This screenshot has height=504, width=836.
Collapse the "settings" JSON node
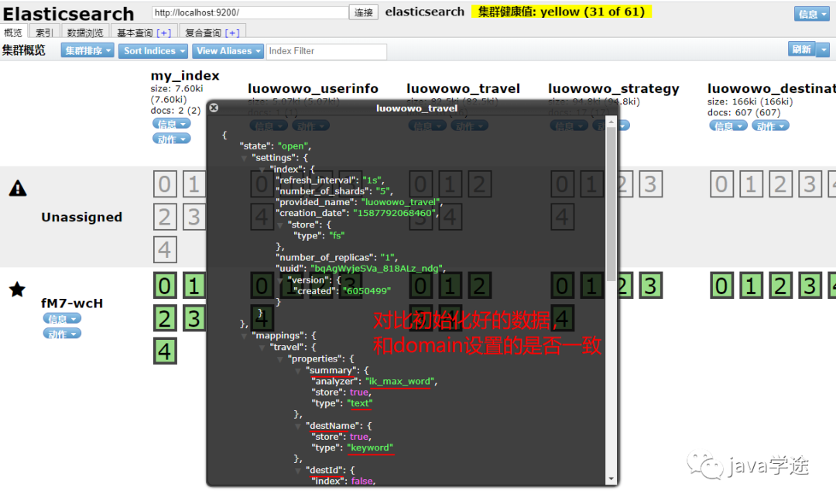(x=244, y=158)
